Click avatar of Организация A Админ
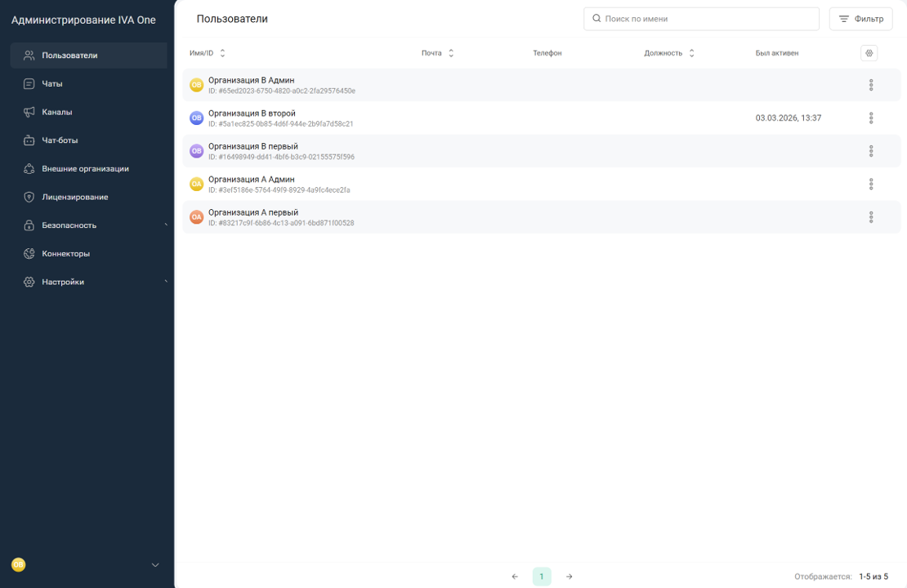907x588 pixels. [196, 185]
